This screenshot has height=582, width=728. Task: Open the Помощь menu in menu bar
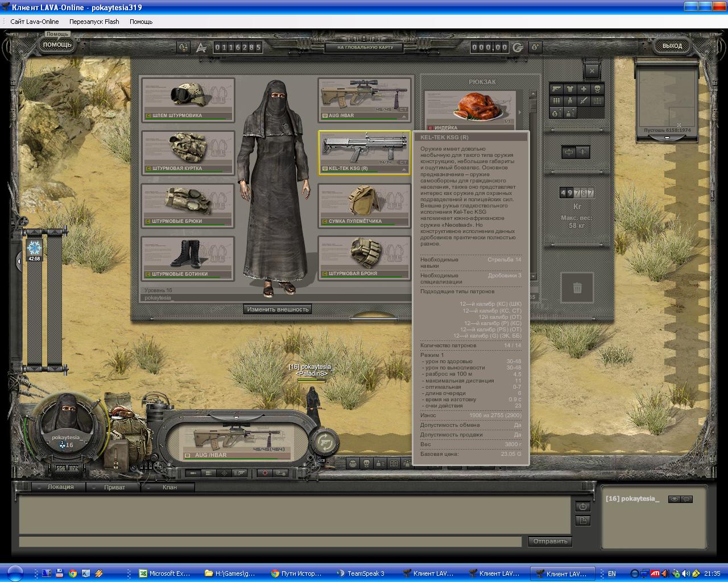pyautogui.click(x=141, y=22)
